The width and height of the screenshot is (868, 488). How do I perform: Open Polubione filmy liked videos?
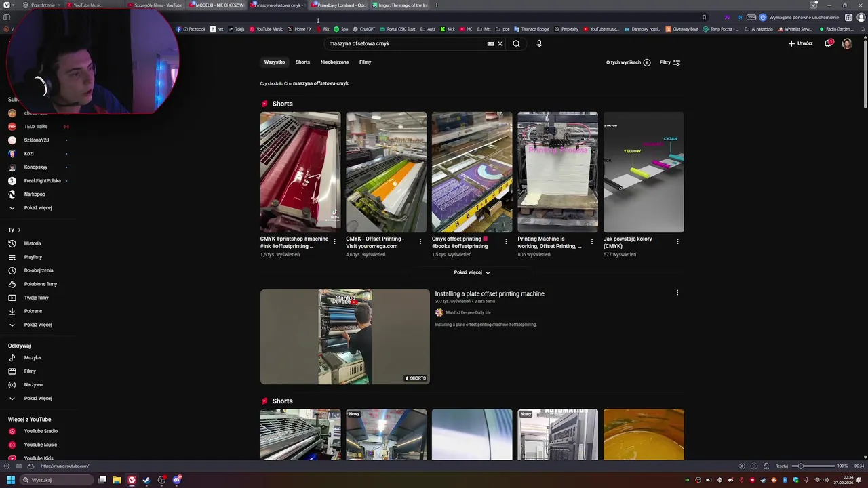pyautogui.click(x=41, y=284)
